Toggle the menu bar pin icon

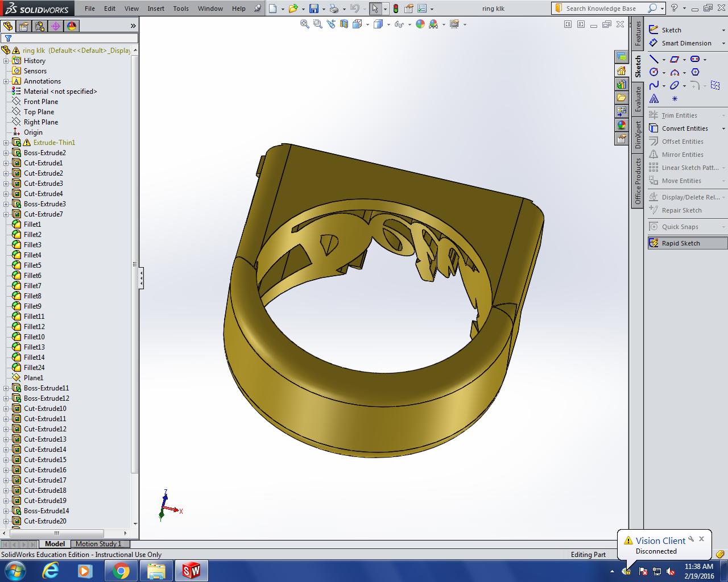258,9
